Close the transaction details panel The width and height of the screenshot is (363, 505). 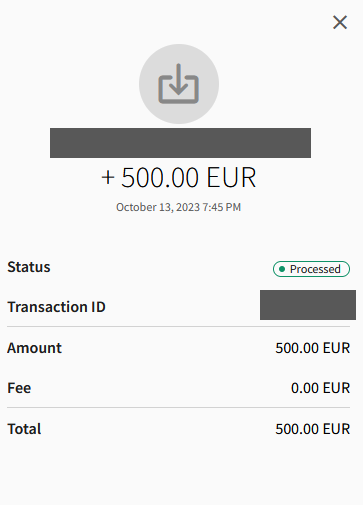pyautogui.click(x=340, y=22)
